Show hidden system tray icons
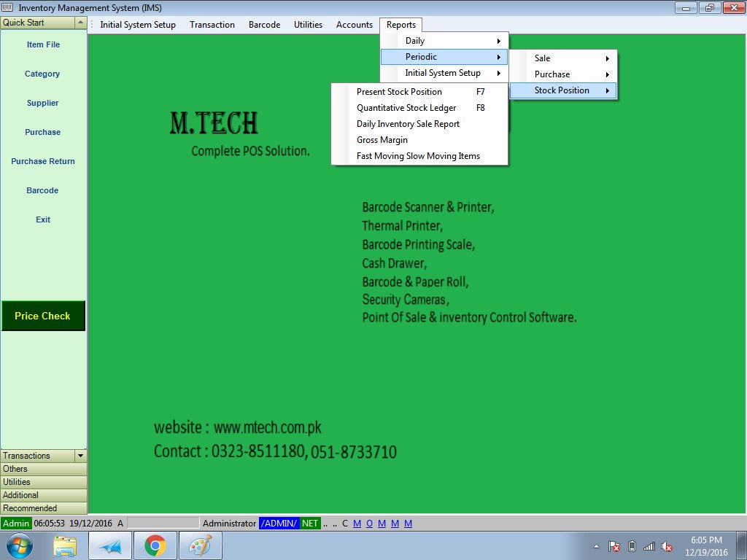The height and width of the screenshot is (560, 747). click(x=596, y=546)
